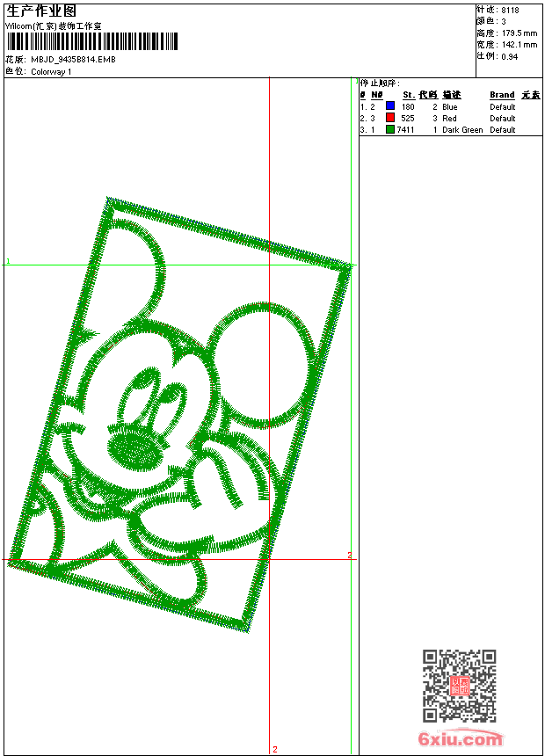Select the 'Red' description text
The width and height of the screenshot is (545, 756).
point(449,118)
